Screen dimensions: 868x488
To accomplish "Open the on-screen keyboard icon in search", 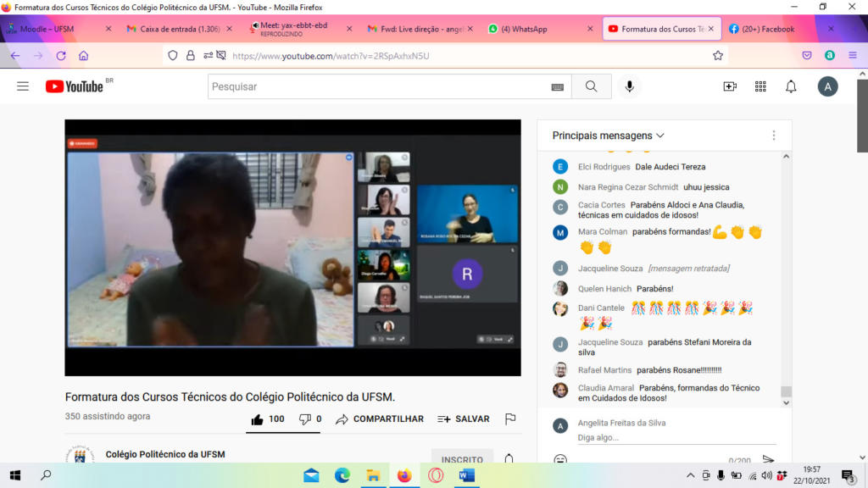I will tap(557, 87).
